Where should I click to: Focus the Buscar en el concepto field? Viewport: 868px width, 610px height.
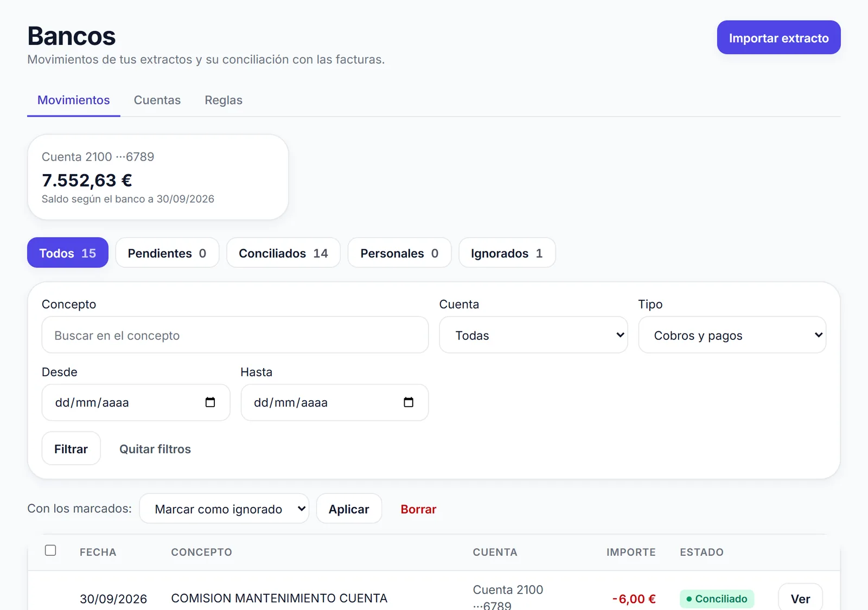tap(235, 335)
